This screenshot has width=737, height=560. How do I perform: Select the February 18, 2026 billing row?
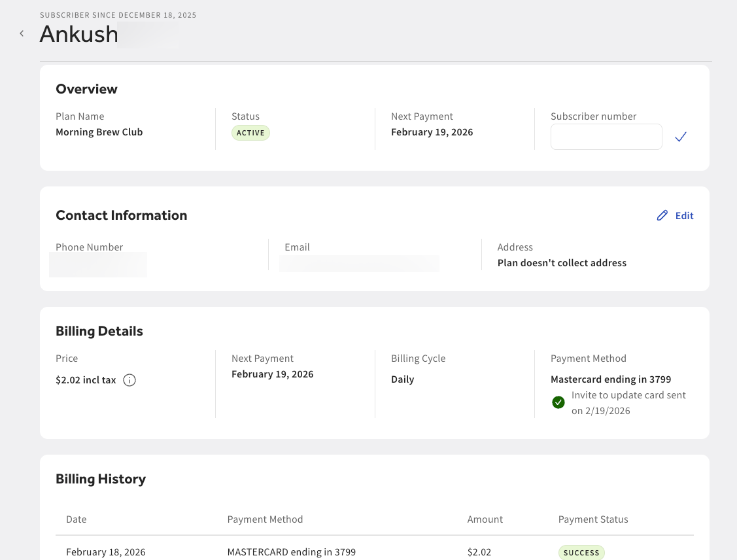[106, 552]
